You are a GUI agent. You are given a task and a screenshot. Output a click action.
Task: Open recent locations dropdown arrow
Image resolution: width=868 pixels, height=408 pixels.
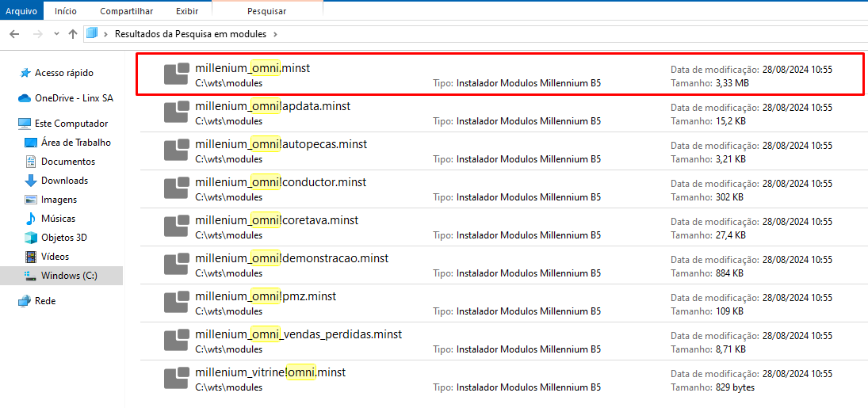click(56, 34)
